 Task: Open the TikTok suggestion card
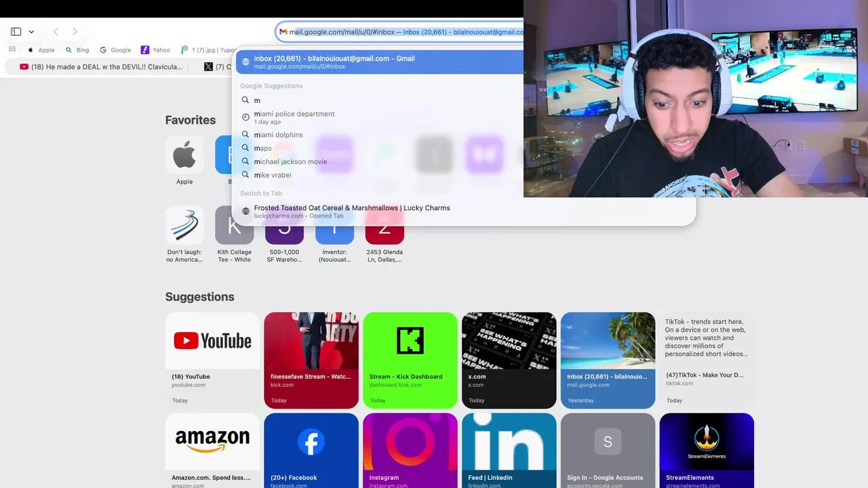pos(707,361)
